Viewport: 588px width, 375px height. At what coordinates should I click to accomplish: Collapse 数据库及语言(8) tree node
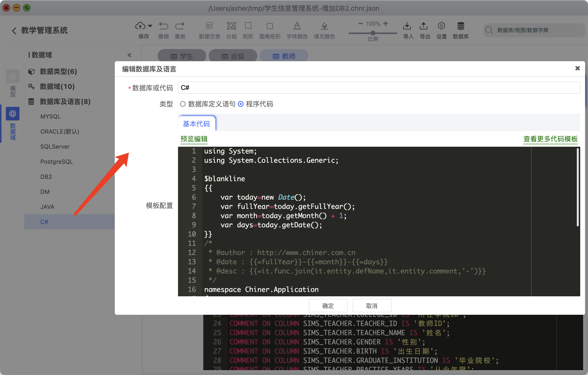(65, 102)
